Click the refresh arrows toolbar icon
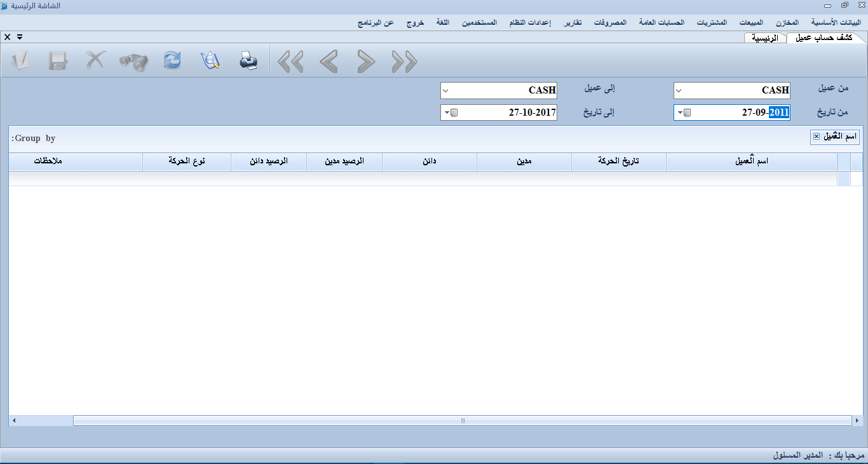 [172, 61]
